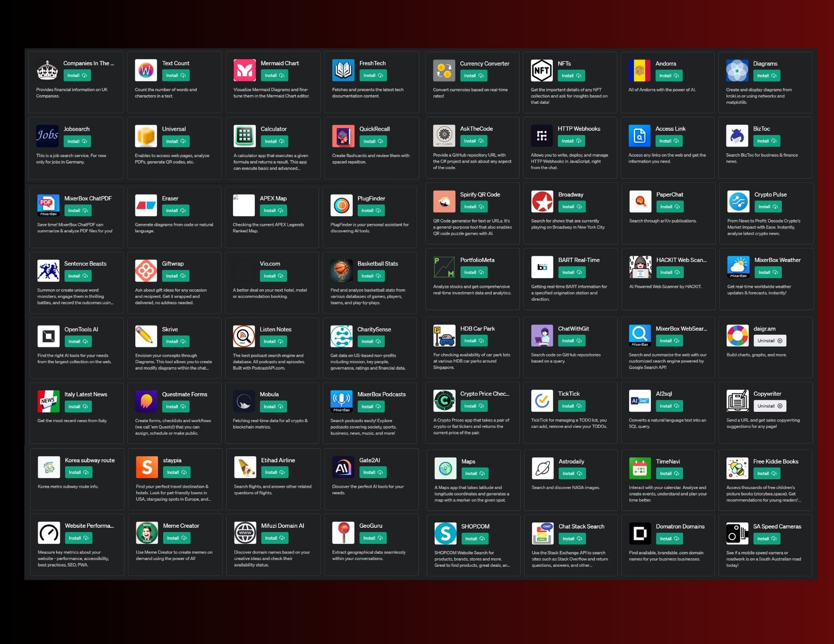This screenshot has width=834, height=644.
Task: Click the staypia orange S icon
Action: [x=147, y=468]
